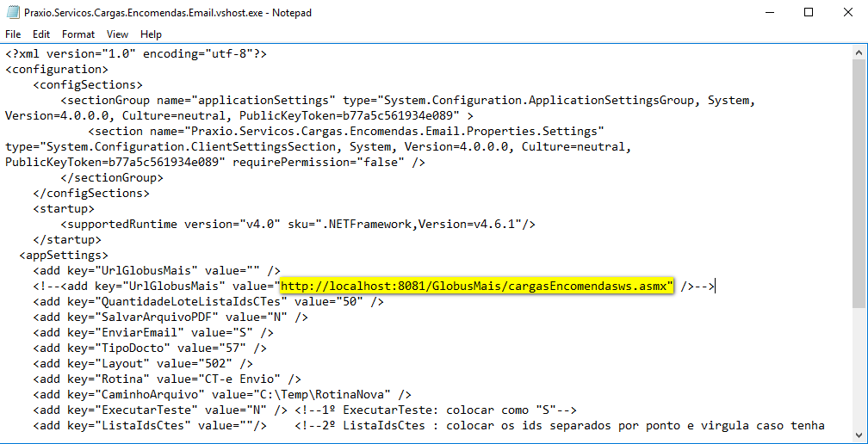The height and width of the screenshot is (444, 868).
Task: Click the uncommented UrlGlobusMais value="" line
Action: [x=157, y=271]
